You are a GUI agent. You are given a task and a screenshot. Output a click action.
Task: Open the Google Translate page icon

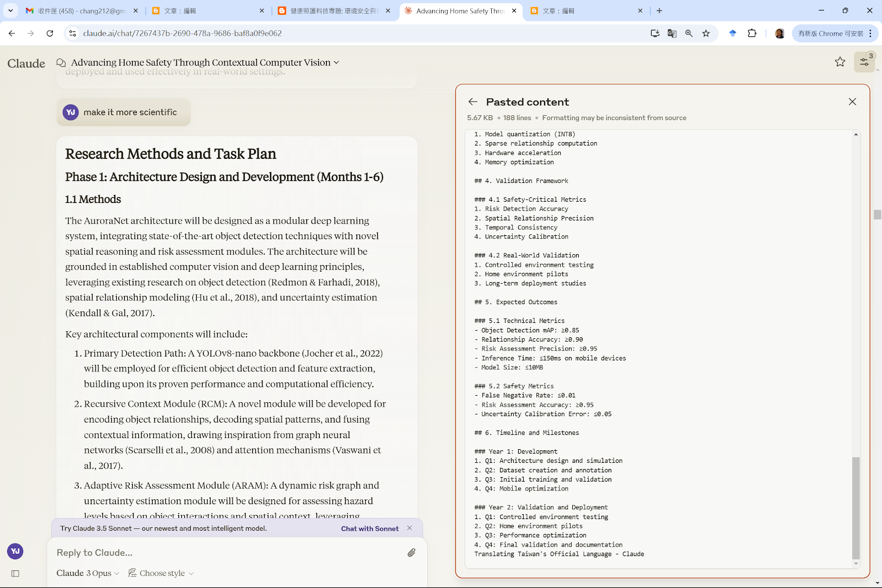pyautogui.click(x=672, y=34)
